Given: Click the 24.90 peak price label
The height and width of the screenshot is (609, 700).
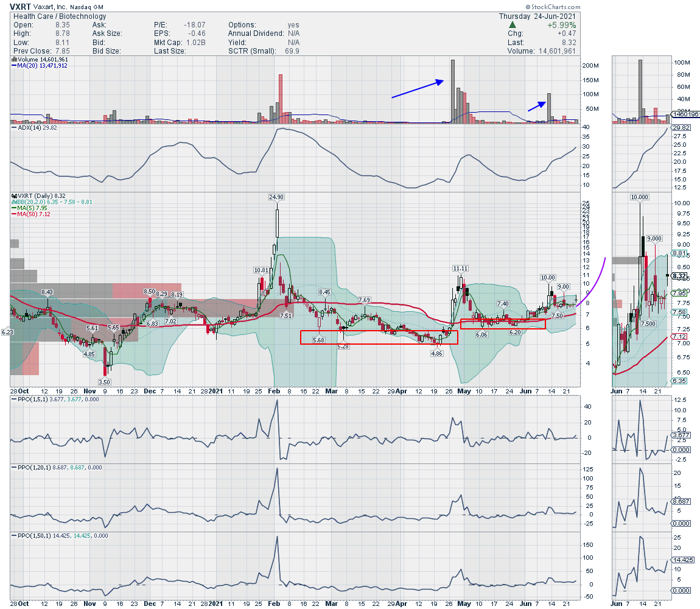Looking at the screenshot, I should (x=277, y=197).
